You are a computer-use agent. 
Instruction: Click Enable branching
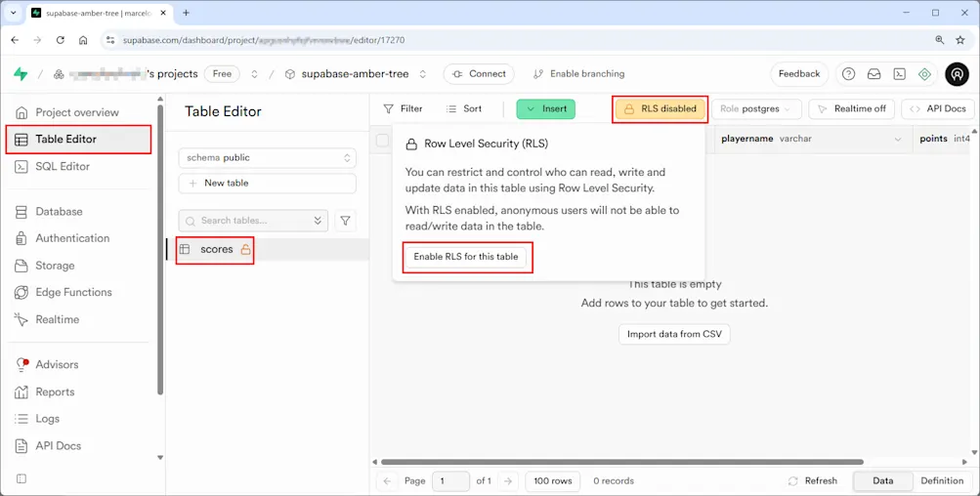(578, 73)
